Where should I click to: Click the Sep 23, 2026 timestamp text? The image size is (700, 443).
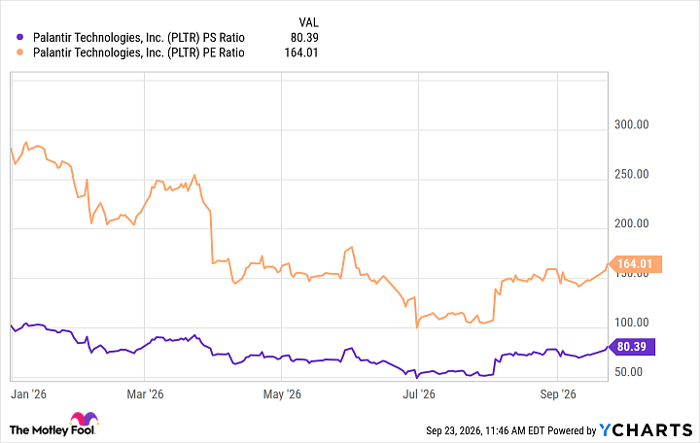[485, 430]
